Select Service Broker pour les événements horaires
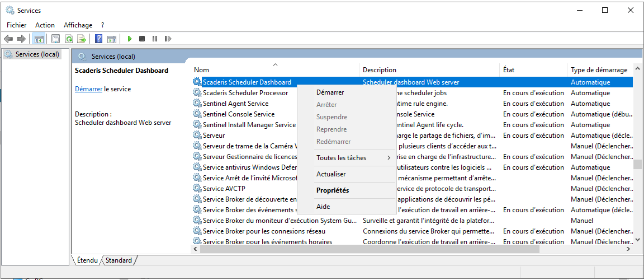The height and width of the screenshot is (280, 644). click(x=413, y=241)
